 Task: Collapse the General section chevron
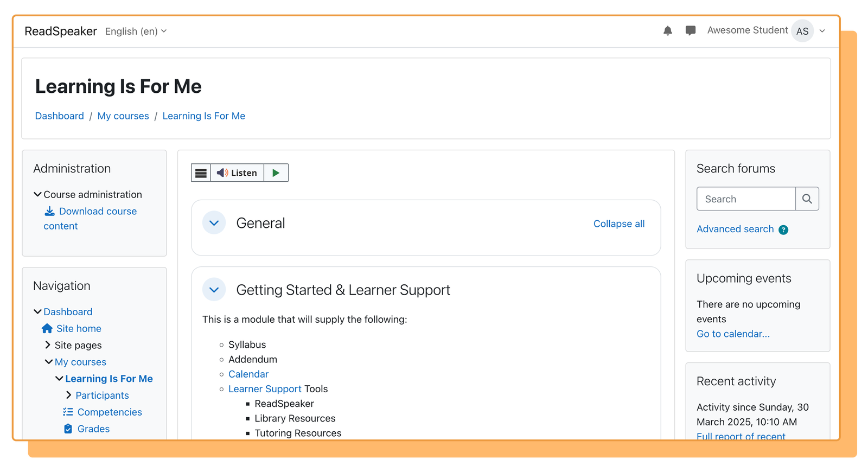pyautogui.click(x=214, y=222)
